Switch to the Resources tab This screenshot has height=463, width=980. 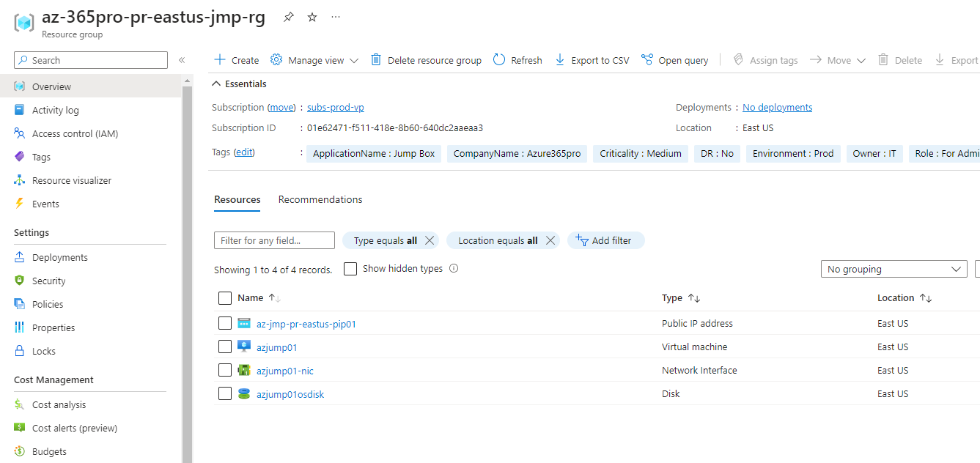click(237, 199)
